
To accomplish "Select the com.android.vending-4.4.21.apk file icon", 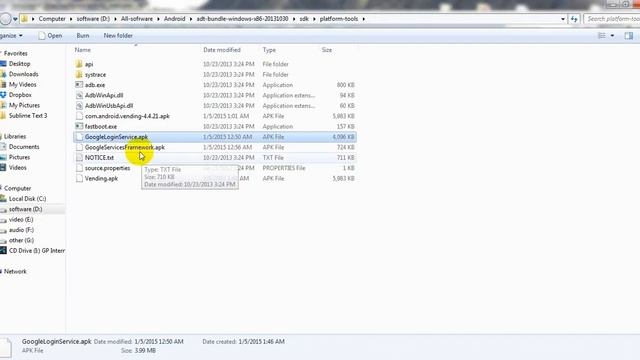I will click(79, 116).
